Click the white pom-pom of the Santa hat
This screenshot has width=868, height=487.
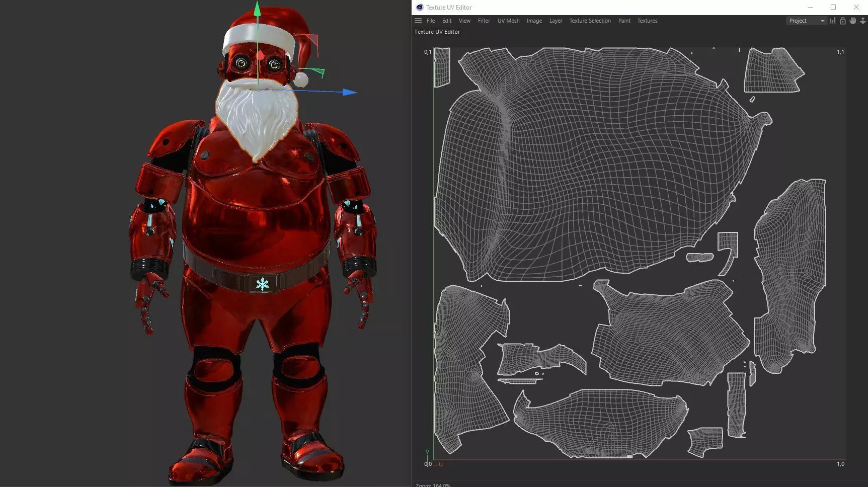pyautogui.click(x=301, y=79)
